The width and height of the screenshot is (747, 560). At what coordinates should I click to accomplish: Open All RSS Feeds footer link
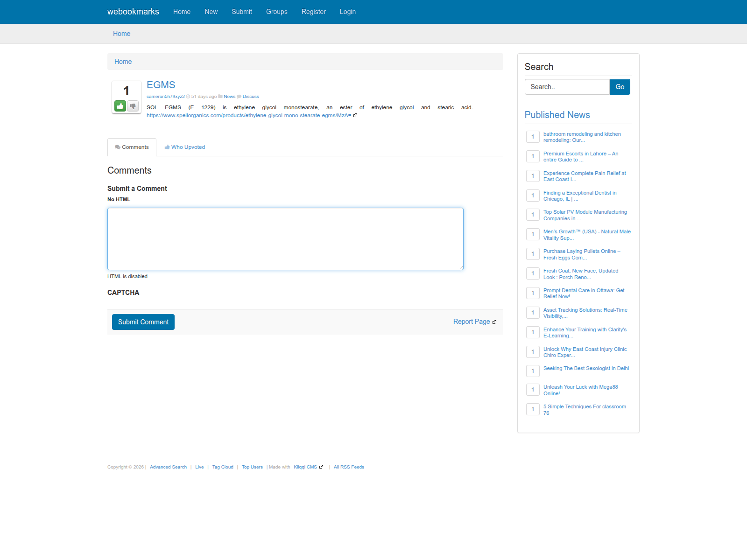[349, 467]
